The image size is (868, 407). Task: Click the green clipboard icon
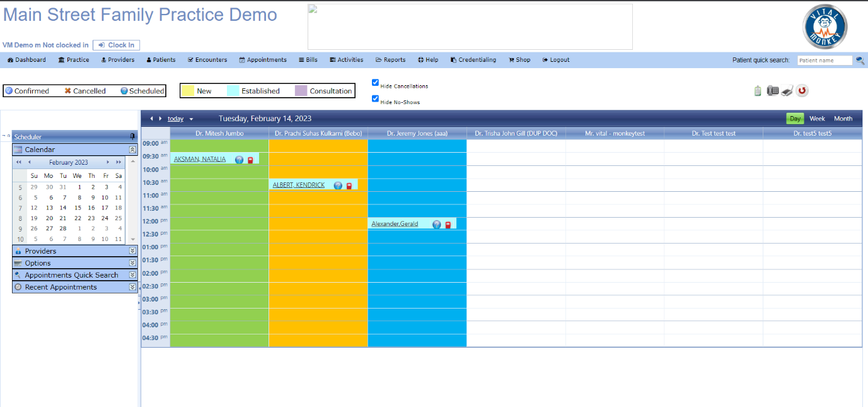pyautogui.click(x=758, y=91)
